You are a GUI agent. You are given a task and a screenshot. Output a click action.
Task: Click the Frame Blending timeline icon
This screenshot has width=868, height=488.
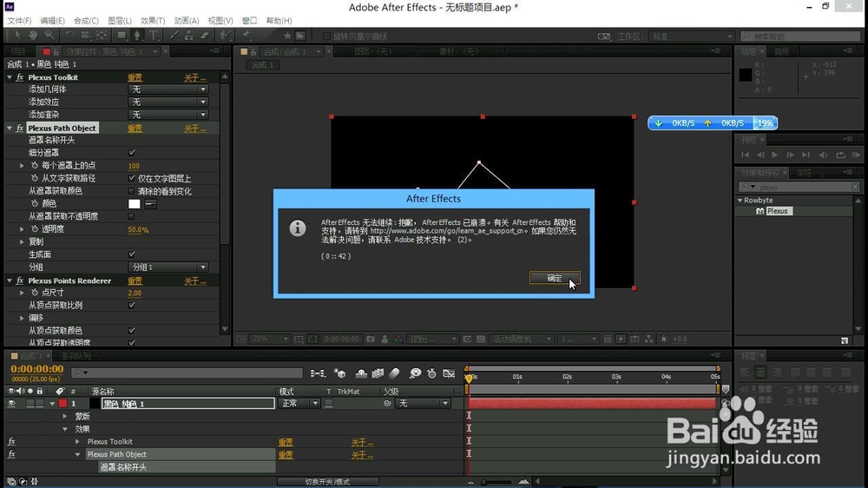click(x=378, y=373)
